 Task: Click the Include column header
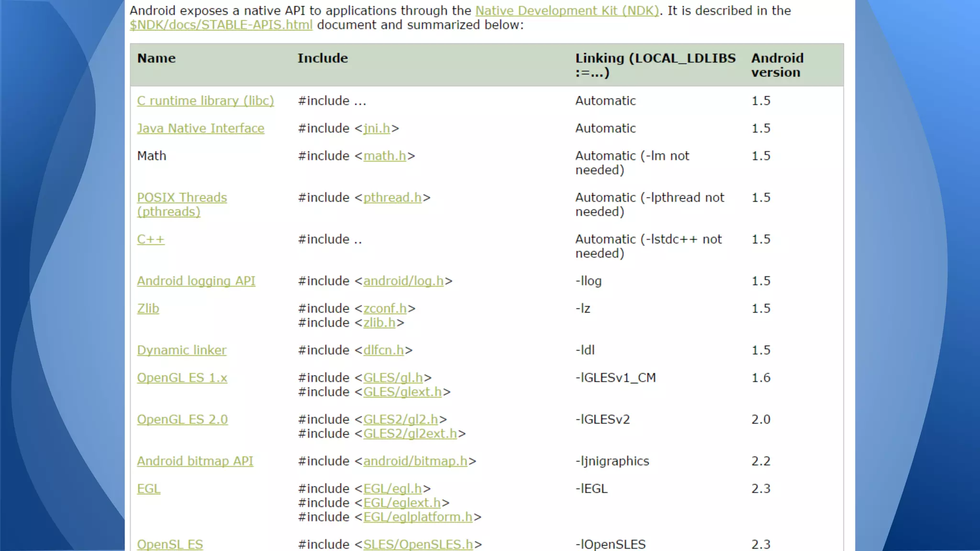[323, 58]
